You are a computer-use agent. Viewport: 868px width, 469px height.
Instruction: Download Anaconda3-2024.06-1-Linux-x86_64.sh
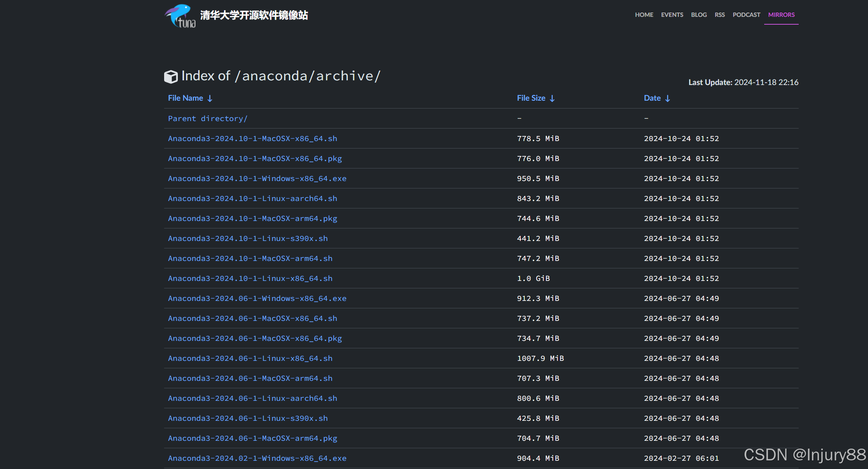pyautogui.click(x=250, y=359)
